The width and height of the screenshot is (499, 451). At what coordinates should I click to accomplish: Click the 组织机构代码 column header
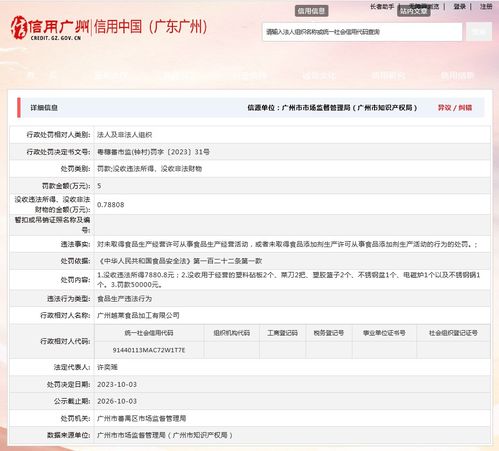(232, 333)
